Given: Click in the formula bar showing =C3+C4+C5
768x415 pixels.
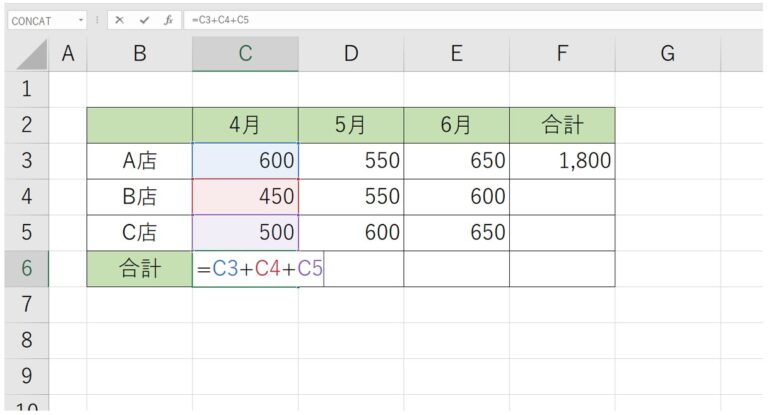Looking at the screenshot, I should pyautogui.click(x=473, y=20).
